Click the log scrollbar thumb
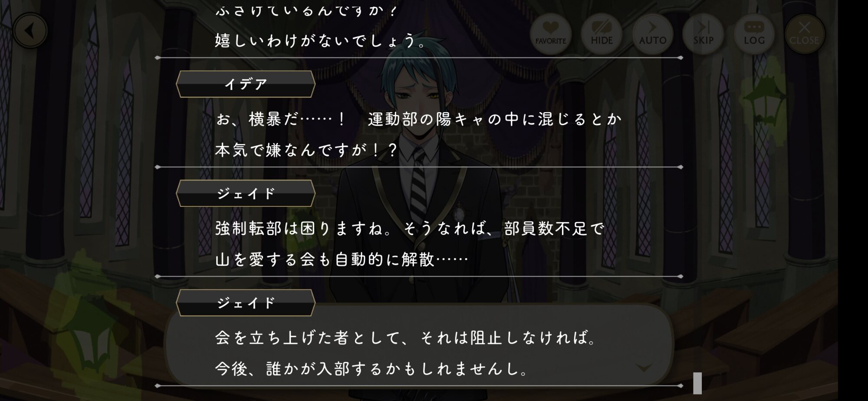The height and width of the screenshot is (401, 868). click(697, 383)
